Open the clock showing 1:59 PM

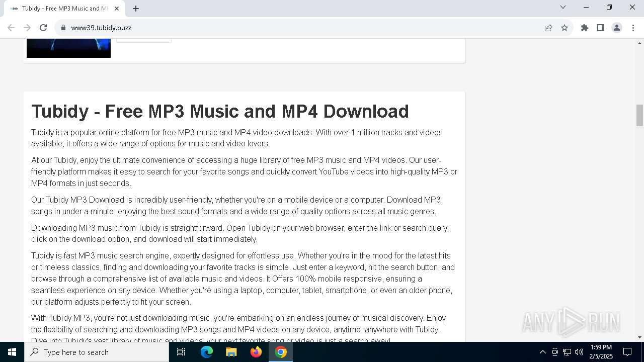[x=601, y=352]
